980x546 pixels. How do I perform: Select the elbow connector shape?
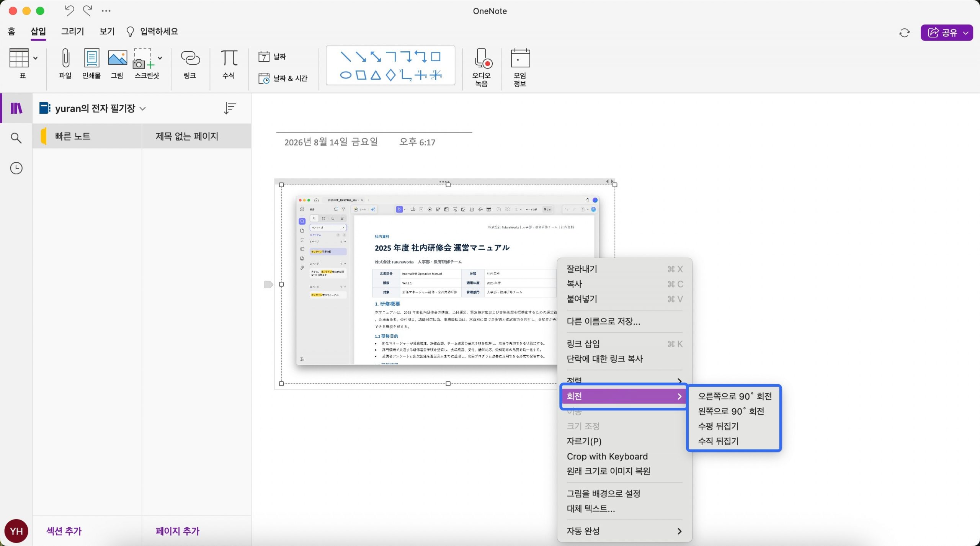point(391,57)
